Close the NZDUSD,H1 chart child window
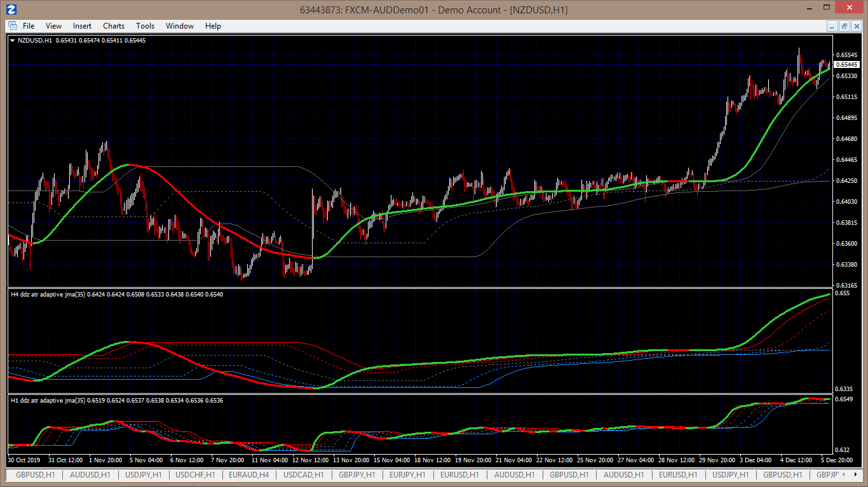This screenshot has height=487, width=868. 856,26
